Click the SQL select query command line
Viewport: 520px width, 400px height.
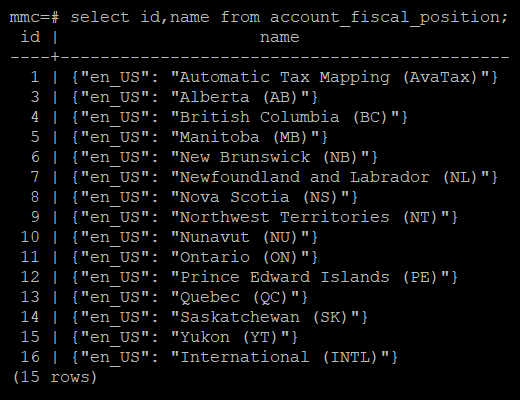(x=259, y=17)
